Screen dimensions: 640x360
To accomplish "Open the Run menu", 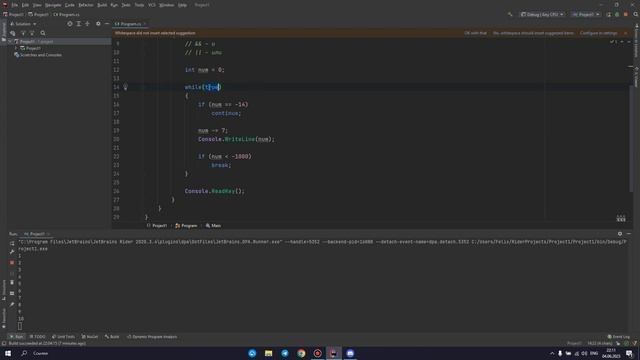I will [x=114, y=5].
